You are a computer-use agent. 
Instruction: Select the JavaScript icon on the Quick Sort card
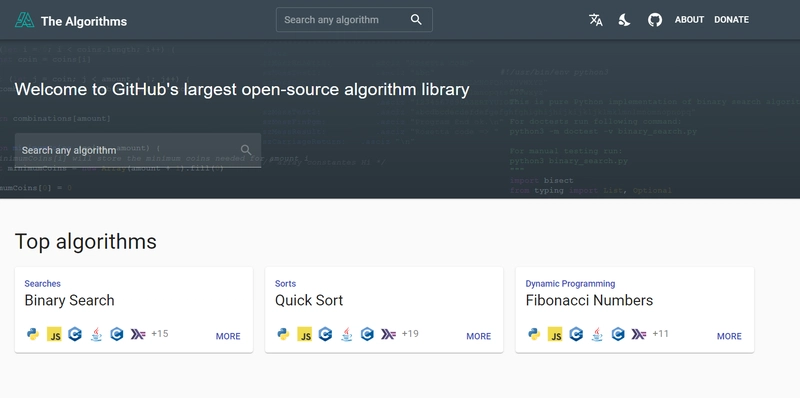(x=305, y=335)
